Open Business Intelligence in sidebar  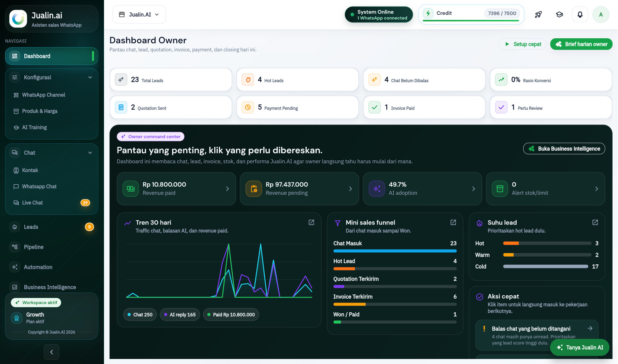click(x=51, y=287)
